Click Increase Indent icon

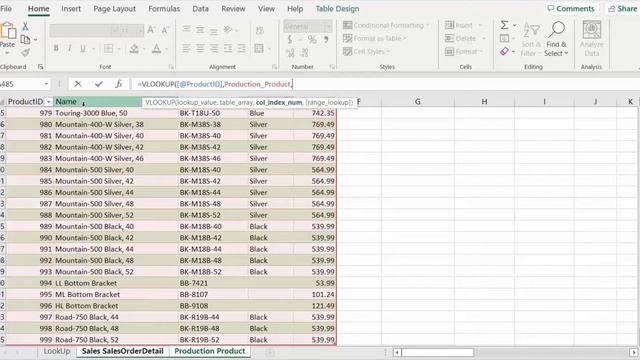[242, 49]
